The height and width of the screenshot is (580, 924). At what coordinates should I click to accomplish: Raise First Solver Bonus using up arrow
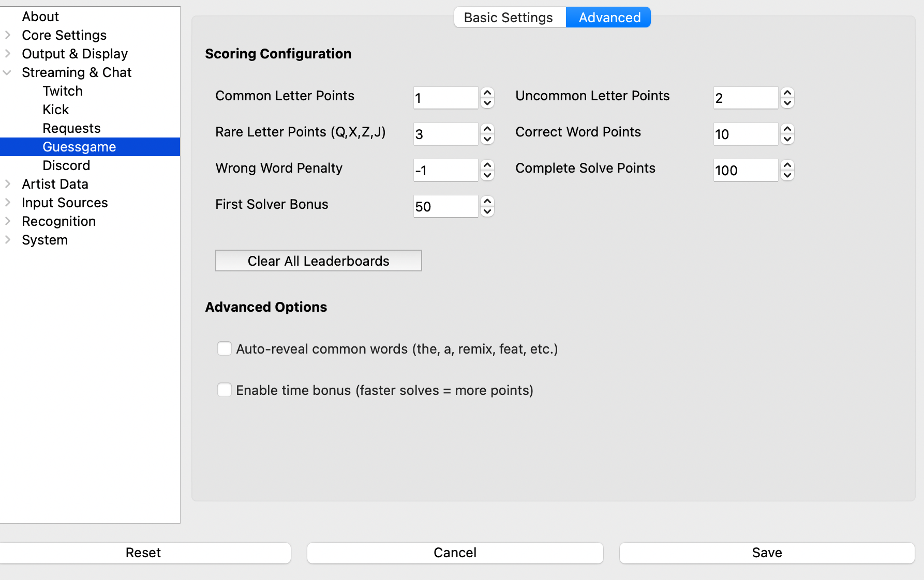click(487, 201)
